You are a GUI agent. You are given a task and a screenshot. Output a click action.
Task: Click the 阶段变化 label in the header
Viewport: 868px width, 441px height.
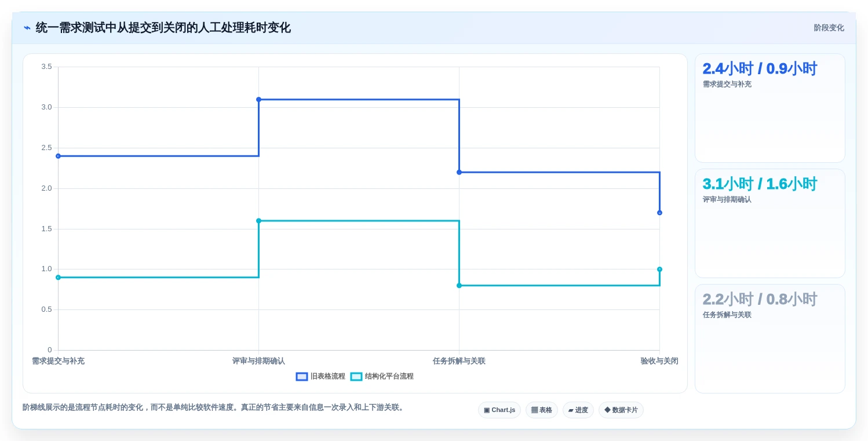829,28
